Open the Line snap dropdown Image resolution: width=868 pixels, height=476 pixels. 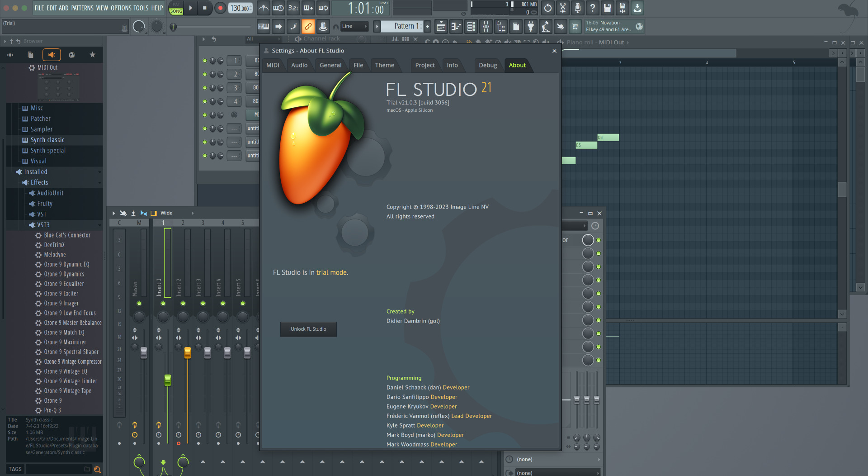tap(354, 26)
